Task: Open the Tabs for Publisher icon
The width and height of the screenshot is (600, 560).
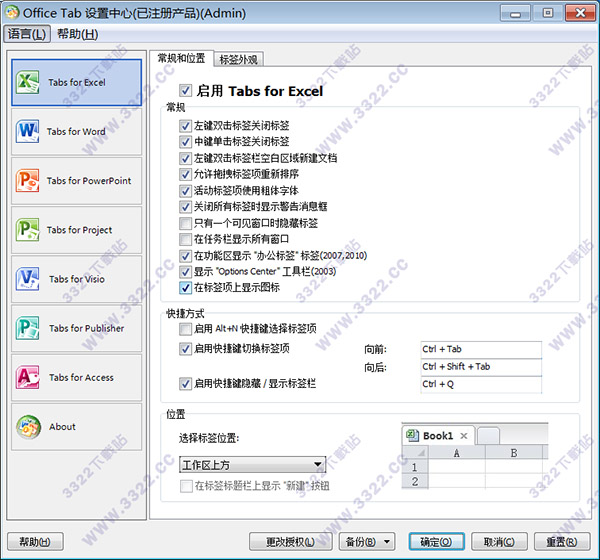Action: coord(27,328)
